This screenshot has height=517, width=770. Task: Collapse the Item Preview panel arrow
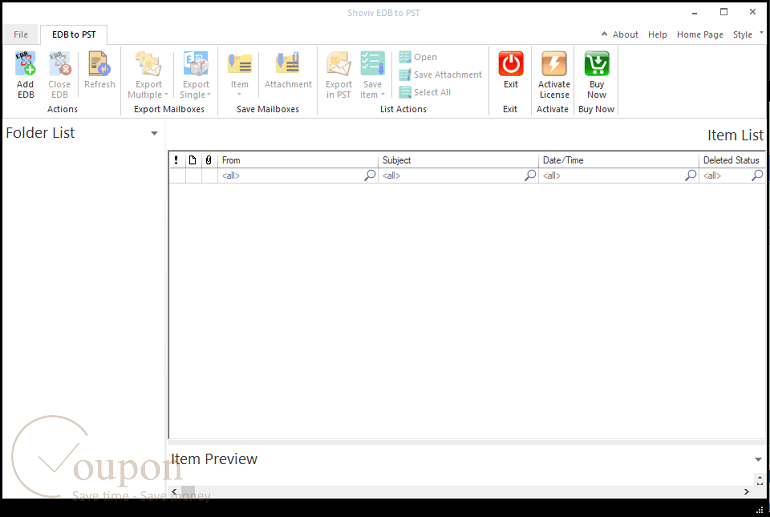coord(758,460)
